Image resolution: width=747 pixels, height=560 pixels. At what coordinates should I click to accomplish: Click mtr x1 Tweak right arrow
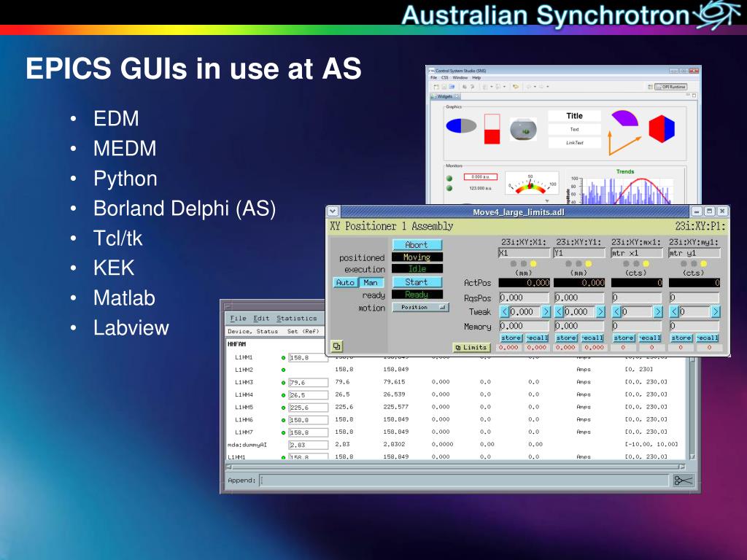point(658,312)
